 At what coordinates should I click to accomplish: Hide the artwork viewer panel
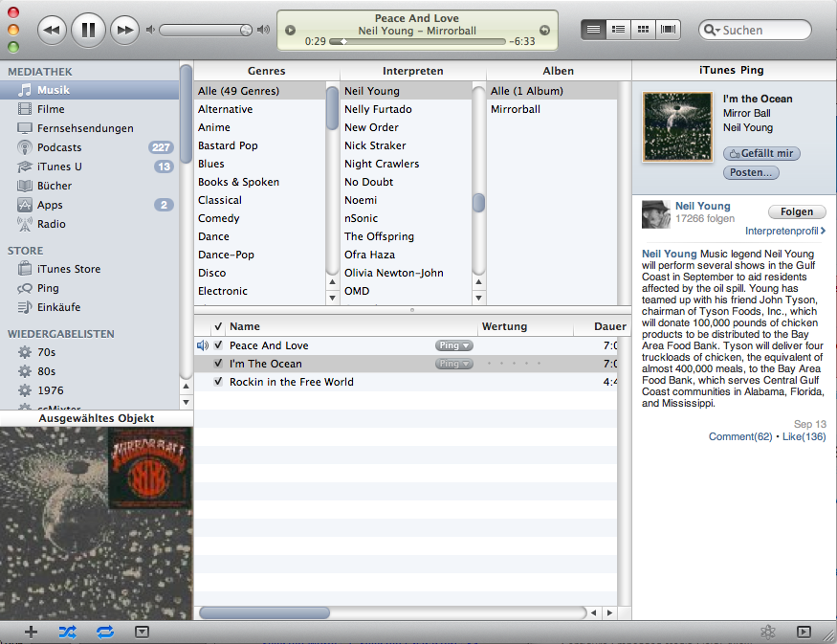coord(142,633)
